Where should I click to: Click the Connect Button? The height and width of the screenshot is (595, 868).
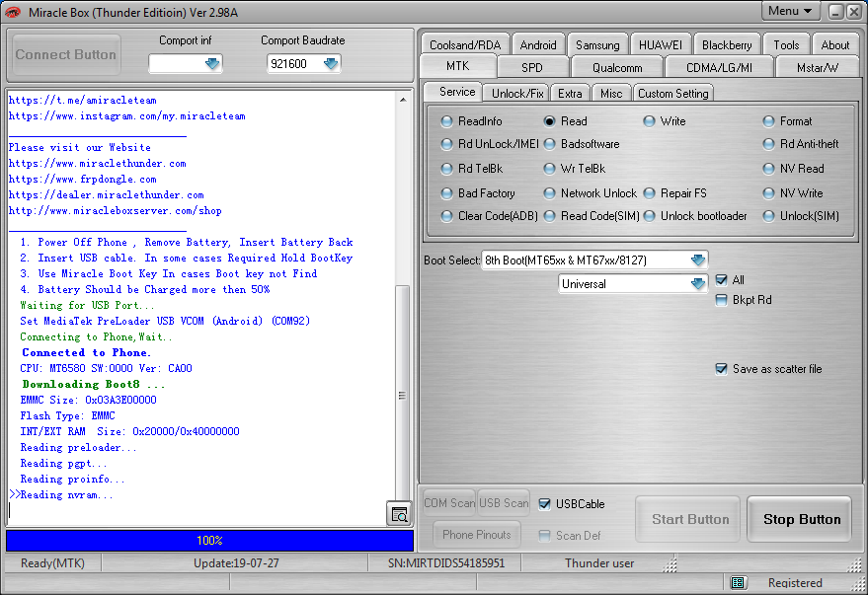pyautogui.click(x=66, y=54)
